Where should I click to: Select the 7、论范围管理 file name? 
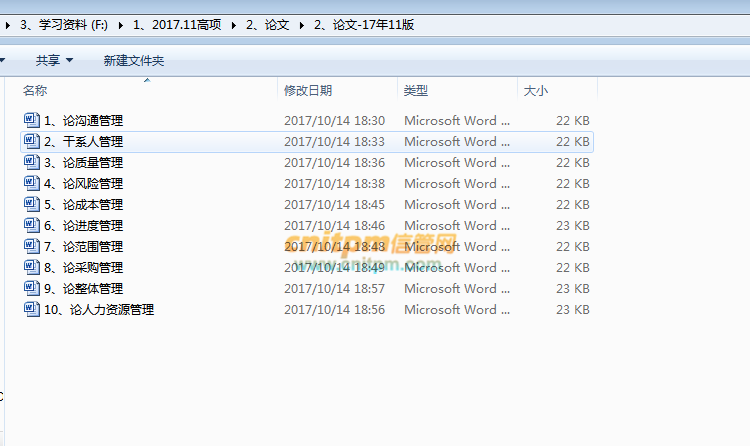84,247
